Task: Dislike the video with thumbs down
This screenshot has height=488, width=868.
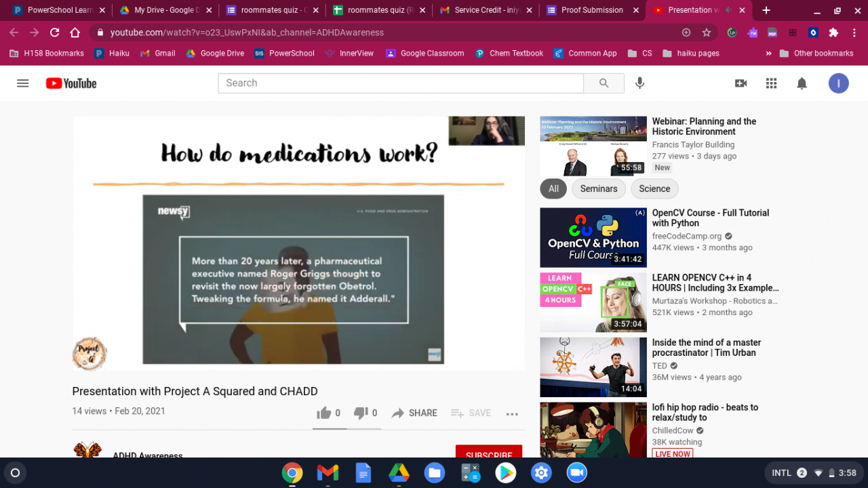Action: (365, 413)
